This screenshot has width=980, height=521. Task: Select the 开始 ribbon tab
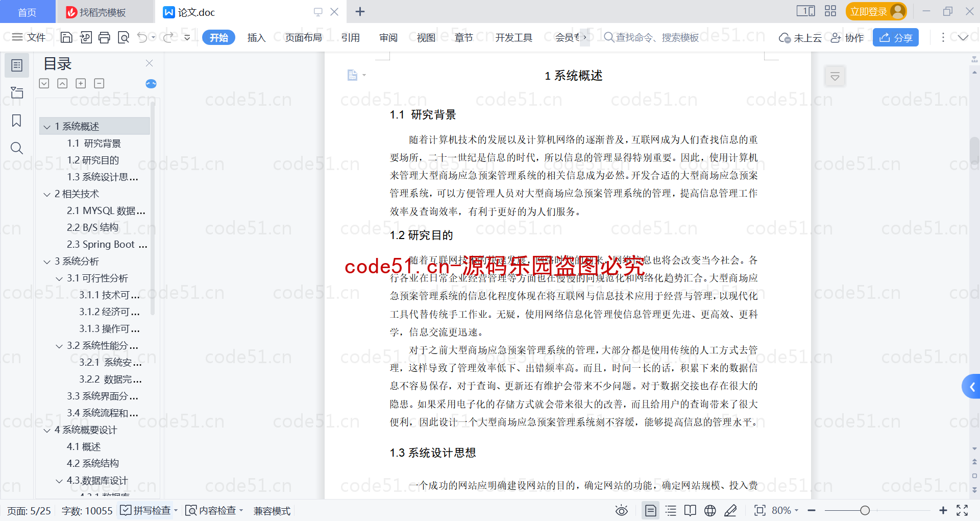[218, 37]
